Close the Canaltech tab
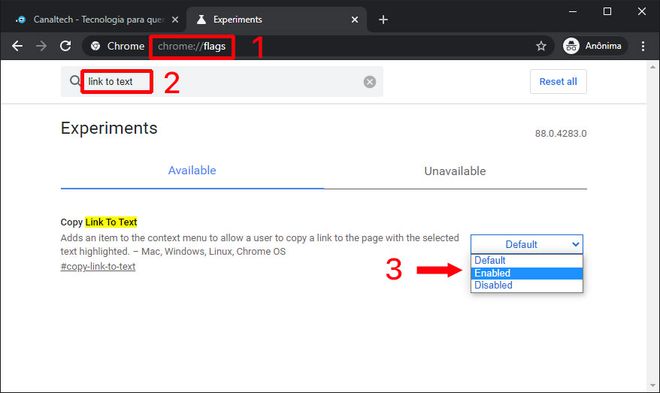Image resolution: width=660 pixels, height=393 pixels. [x=175, y=20]
